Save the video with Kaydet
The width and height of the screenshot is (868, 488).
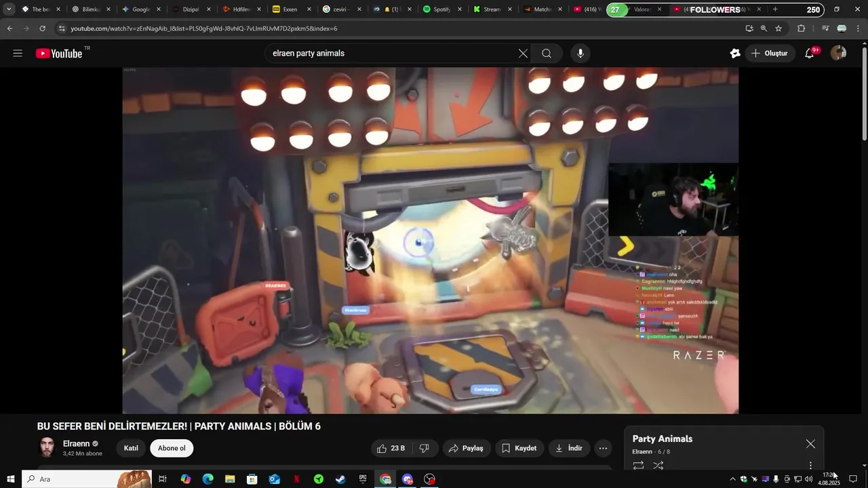point(519,448)
